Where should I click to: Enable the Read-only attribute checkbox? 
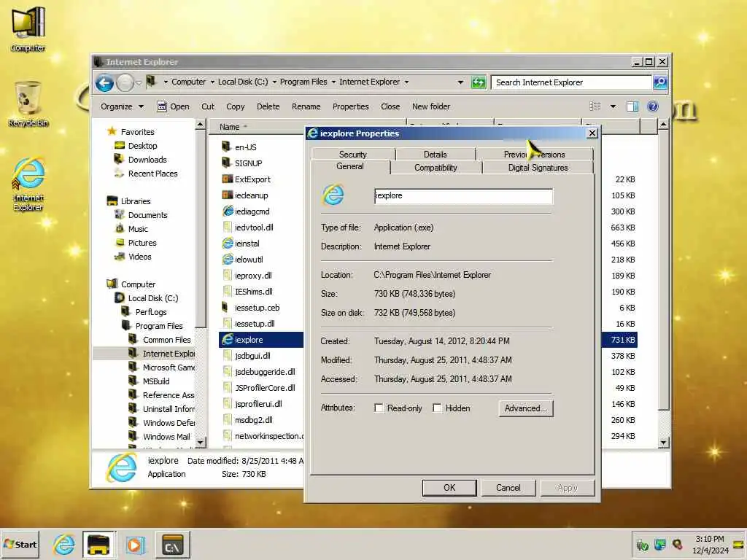(x=379, y=408)
